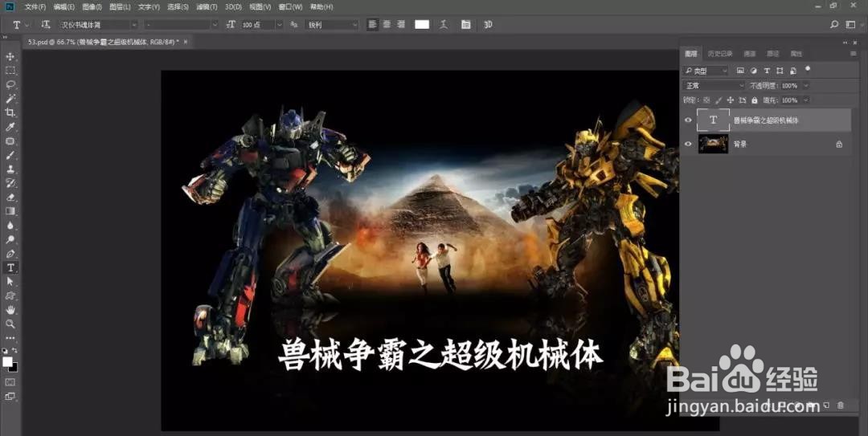Select the Eraser tool

click(x=10, y=198)
